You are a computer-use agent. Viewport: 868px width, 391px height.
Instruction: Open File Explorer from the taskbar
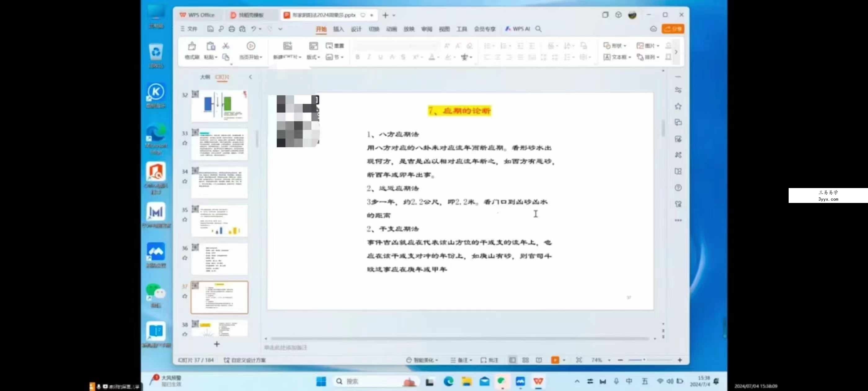pos(466,381)
